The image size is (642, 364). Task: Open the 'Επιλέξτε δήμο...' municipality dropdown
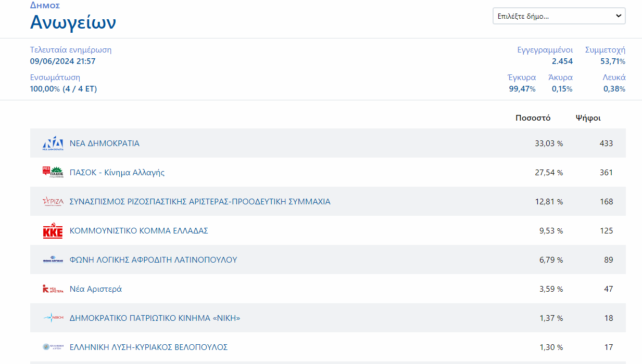coord(559,16)
